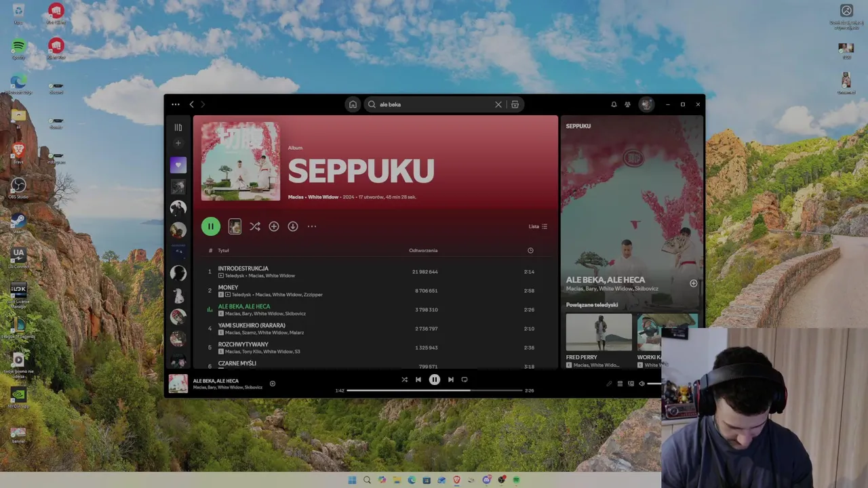Mute volume speaker icon

tap(642, 384)
